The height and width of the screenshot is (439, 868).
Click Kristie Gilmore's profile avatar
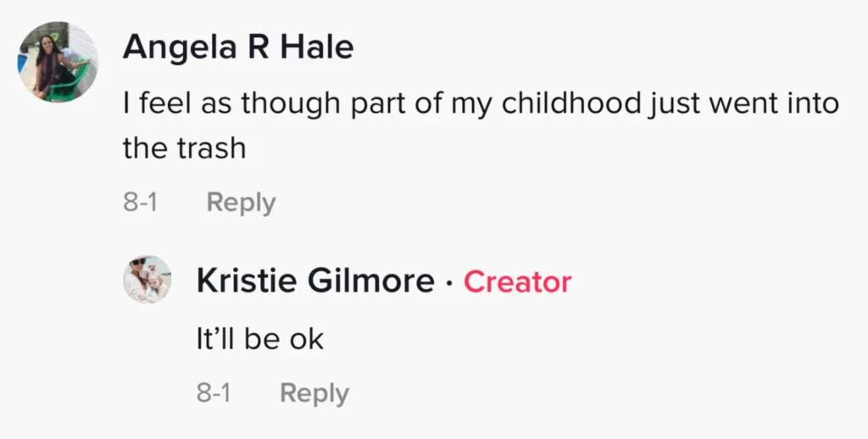coord(147,279)
